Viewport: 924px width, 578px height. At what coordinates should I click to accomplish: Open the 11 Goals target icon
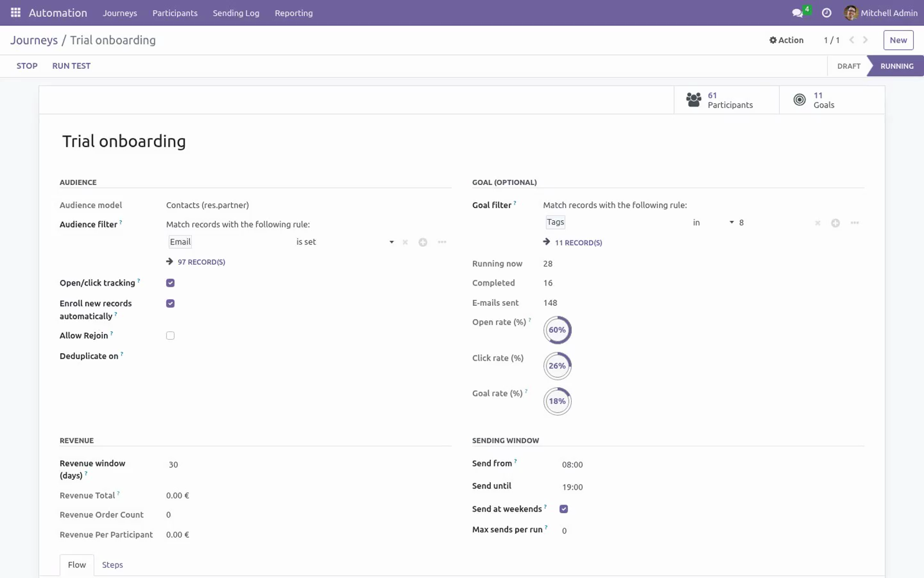(x=799, y=100)
